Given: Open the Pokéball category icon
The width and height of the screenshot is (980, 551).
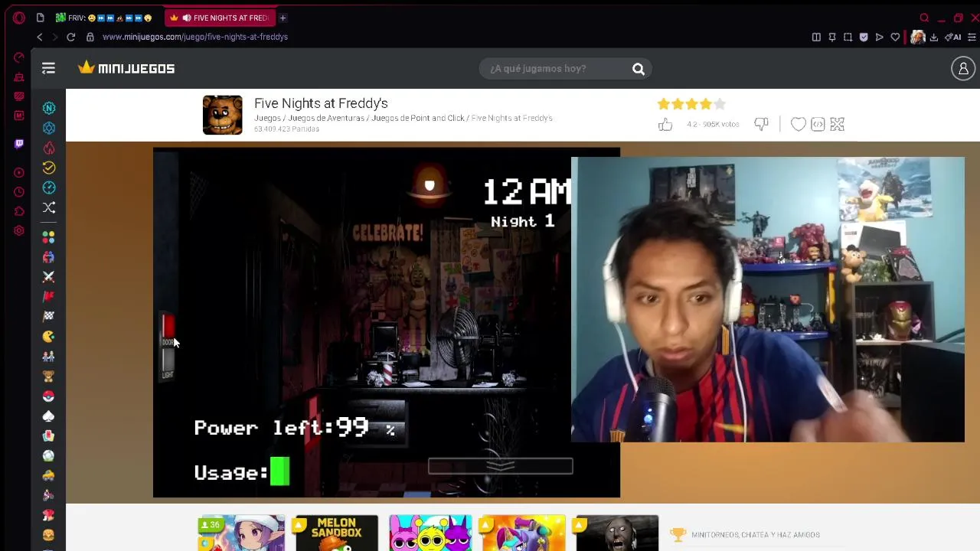Looking at the screenshot, I should (49, 396).
